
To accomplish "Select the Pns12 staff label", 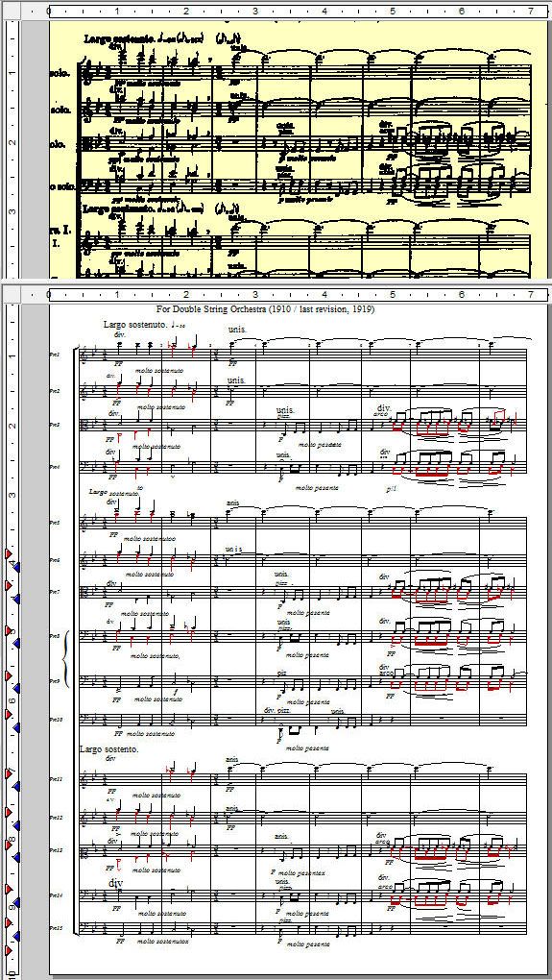I will point(55,818).
